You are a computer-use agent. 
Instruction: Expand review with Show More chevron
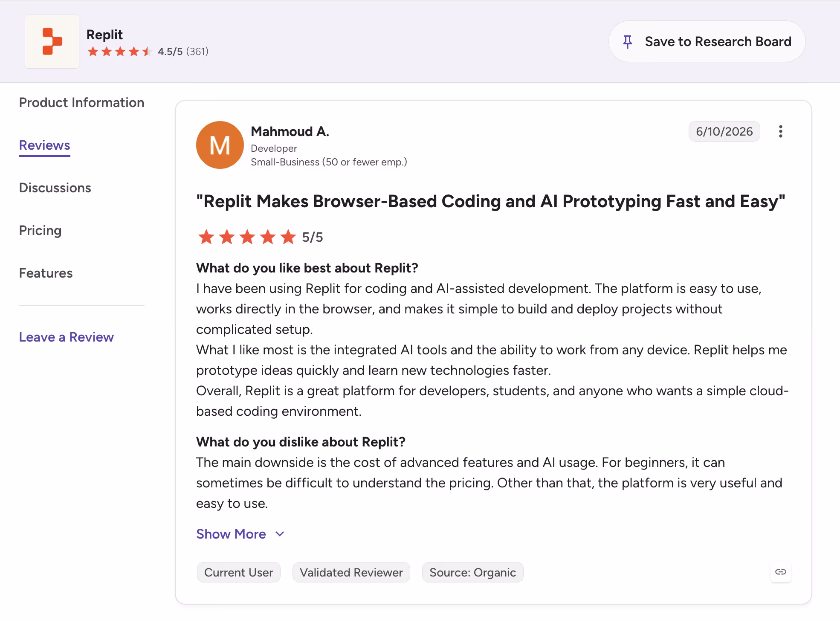pos(280,534)
